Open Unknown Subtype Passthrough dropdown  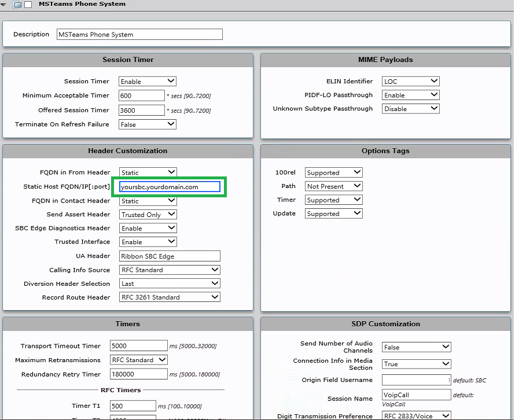coord(410,109)
